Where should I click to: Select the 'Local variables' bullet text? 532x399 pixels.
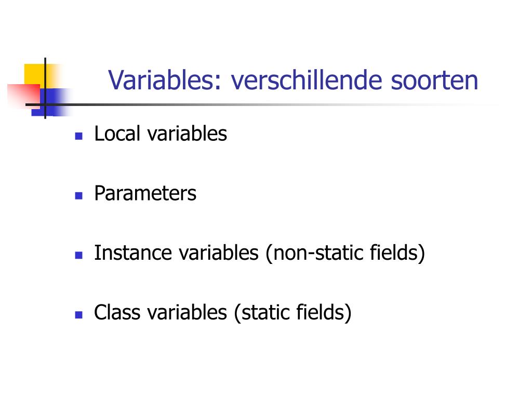pyautogui.click(x=161, y=134)
